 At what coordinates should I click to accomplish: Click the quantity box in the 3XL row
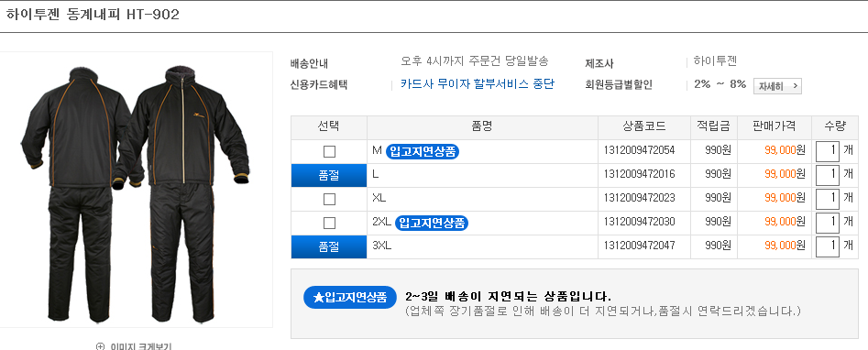(x=828, y=246)
